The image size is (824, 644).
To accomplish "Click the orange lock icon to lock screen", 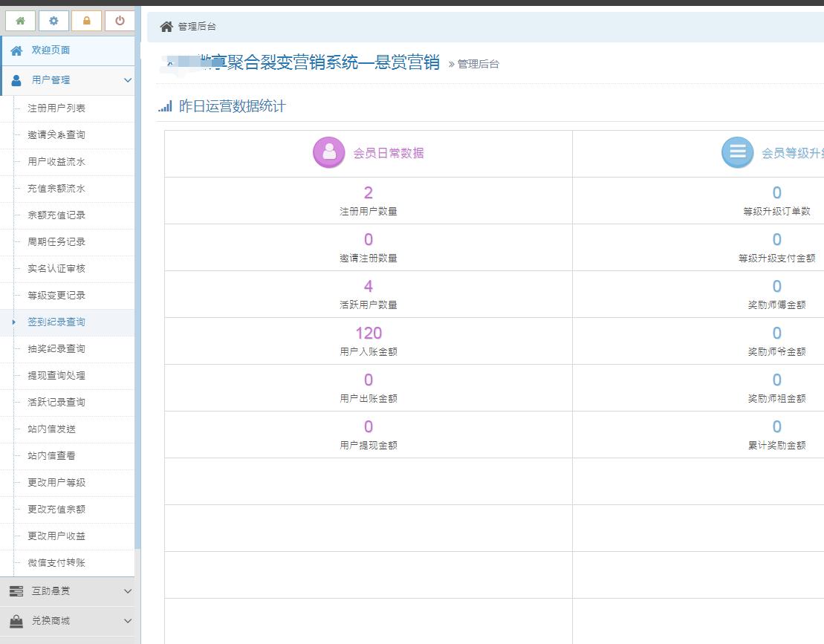I will (87, 21).
